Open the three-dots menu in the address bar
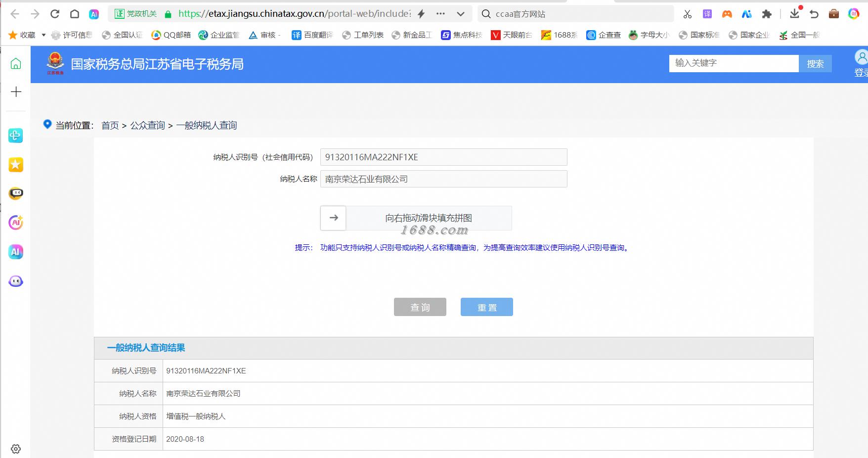The image size is (868, 458). pyautogui.click(x=440, y=14)
